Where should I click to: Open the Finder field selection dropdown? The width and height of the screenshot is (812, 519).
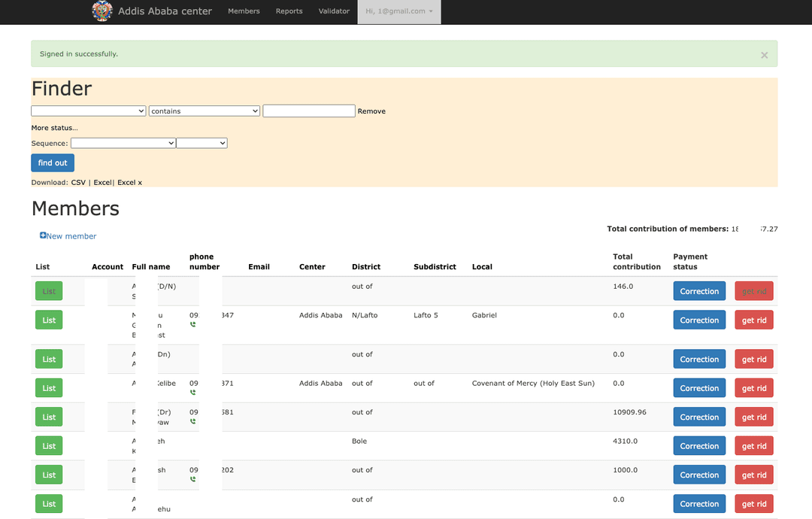tap(88, 111)
